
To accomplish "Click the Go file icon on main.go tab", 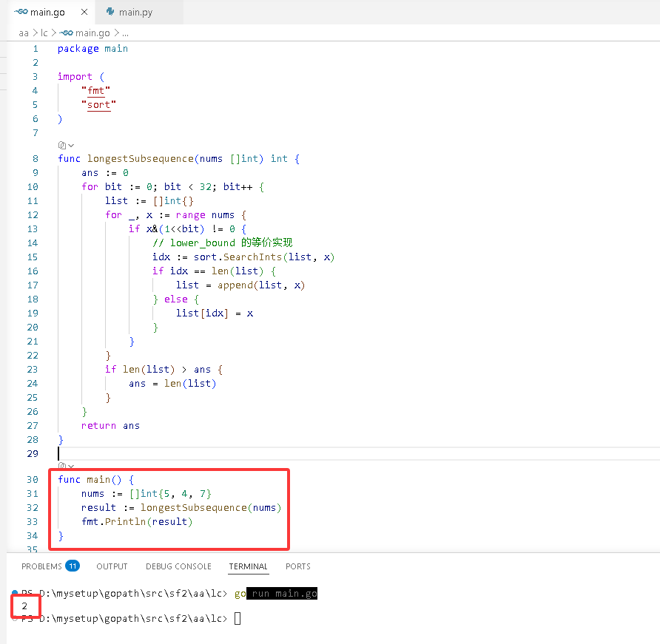I will [x=21, y=12].
